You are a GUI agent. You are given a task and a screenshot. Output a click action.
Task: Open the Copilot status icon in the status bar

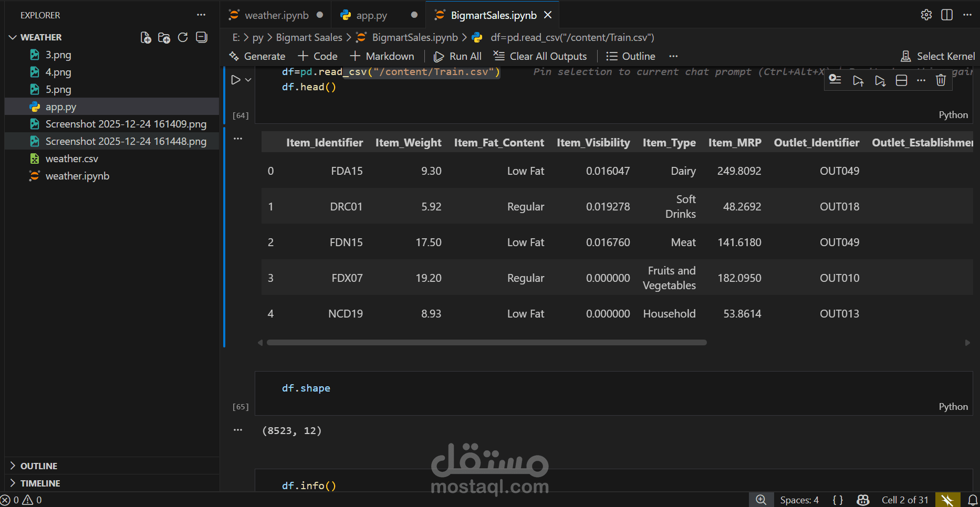pos(863,500)
